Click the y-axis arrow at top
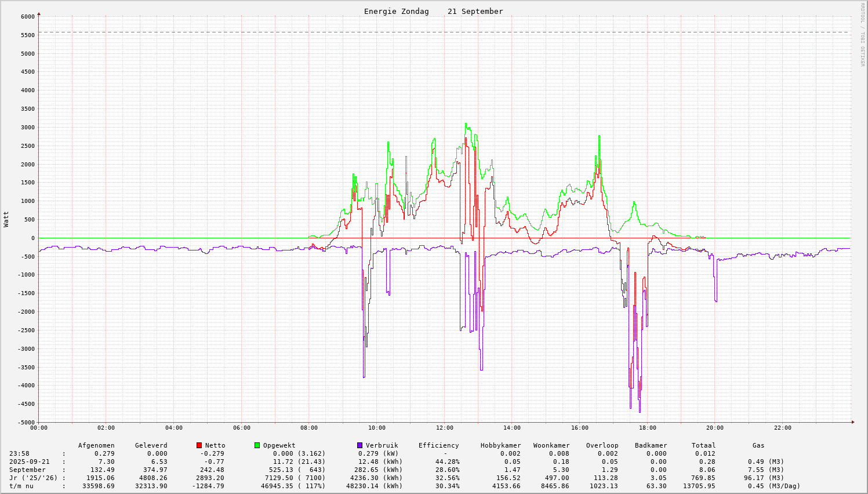The image size is (868, 494). (x=39, y=13)
